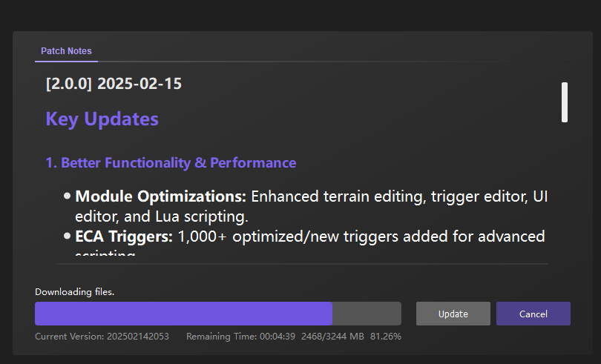Click the [2.0.0] 2025-02-15 version heading
Viewport: 601px width, 364px height.
114,83
